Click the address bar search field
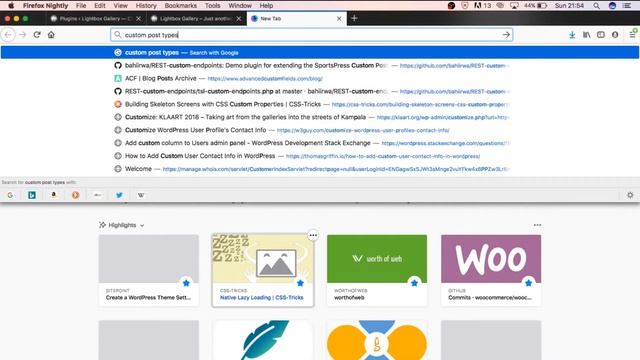The image size is (640, 360). pos(311,35)
